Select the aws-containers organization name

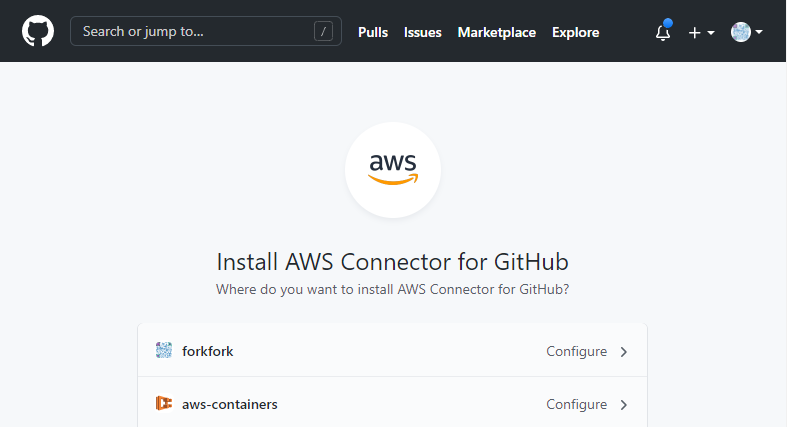click(230, 404)
